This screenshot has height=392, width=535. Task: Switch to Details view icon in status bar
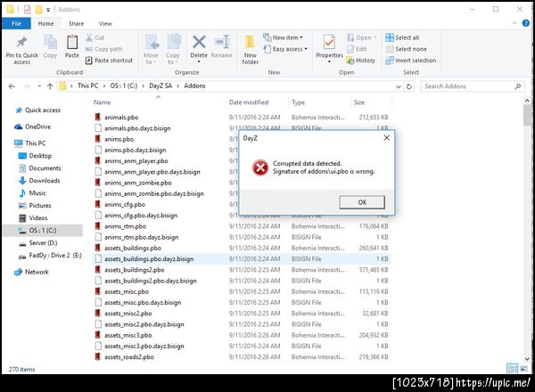(512, 369)
